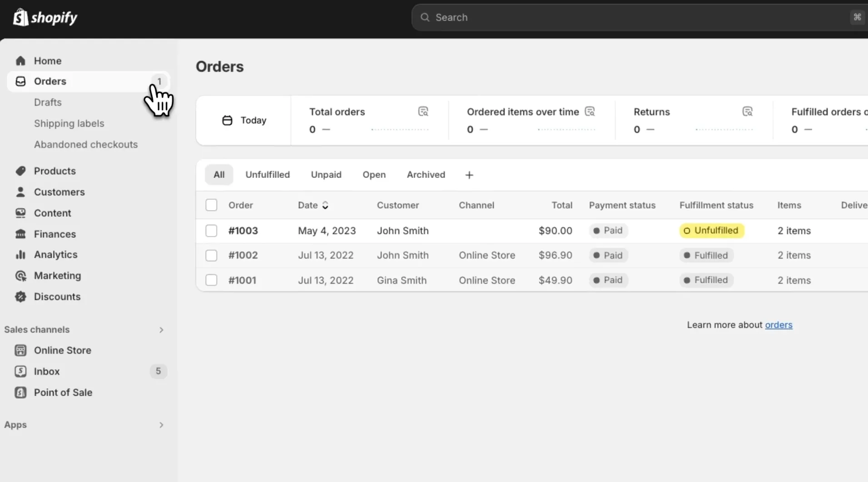Tick the select-all orders checkbox

[x=211, y=205]
